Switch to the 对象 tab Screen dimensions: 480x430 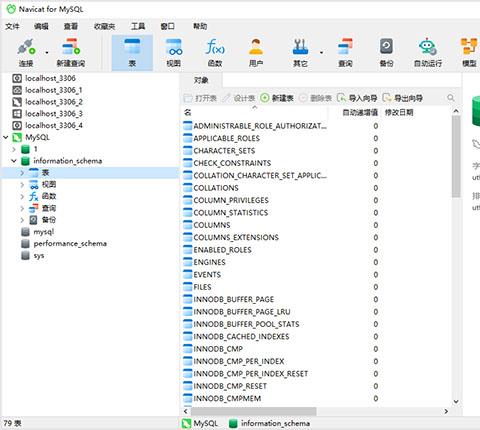(201, 80)
